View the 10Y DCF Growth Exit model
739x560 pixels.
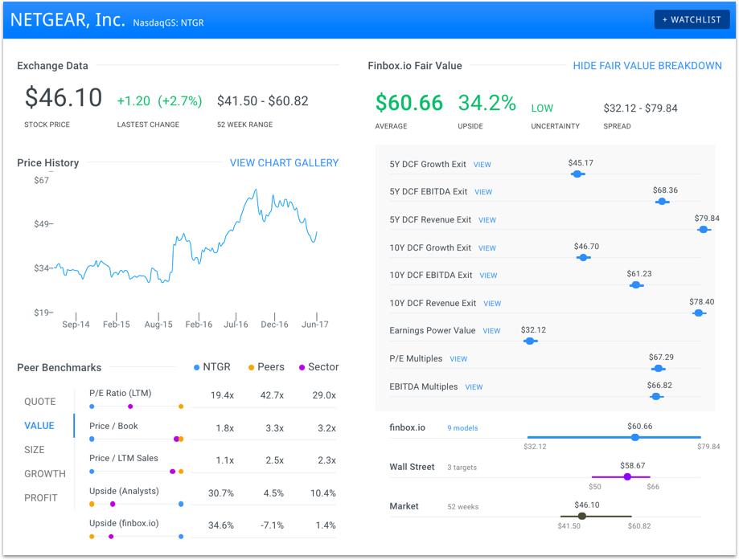click(487, 248)
